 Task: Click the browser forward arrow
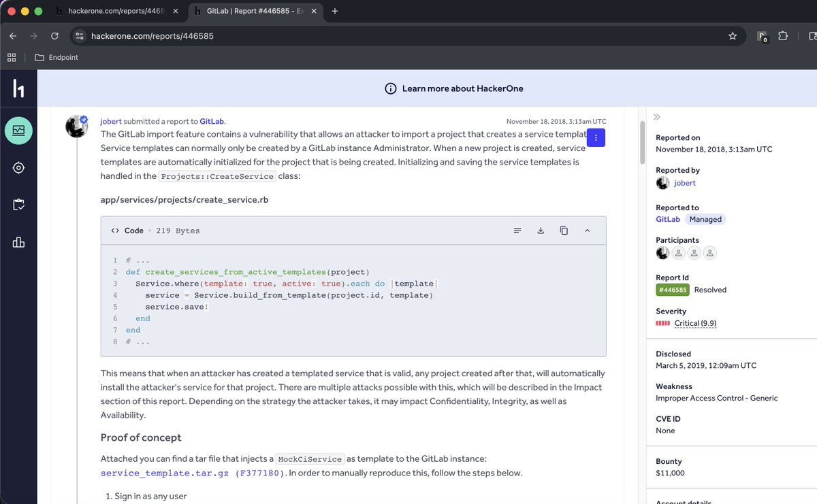33,35
